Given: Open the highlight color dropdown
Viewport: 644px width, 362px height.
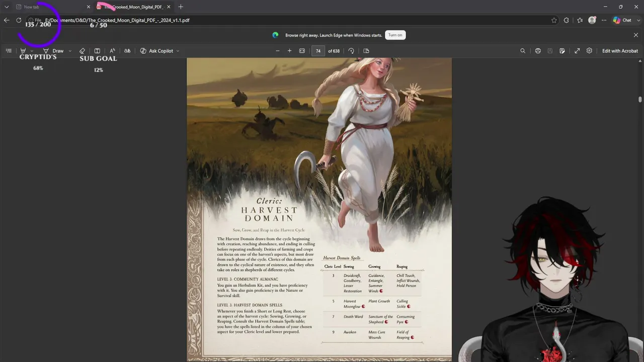Looking at the screenshot, I should 32,51.
